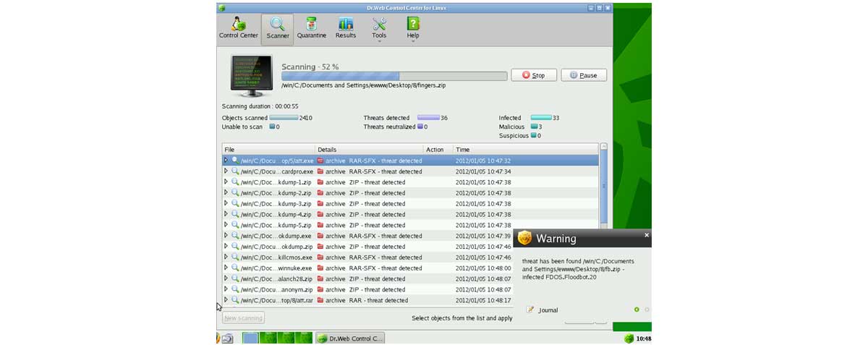
Task: Click the red archive icon in winnuke.exe row
Action: pos(320,268)
